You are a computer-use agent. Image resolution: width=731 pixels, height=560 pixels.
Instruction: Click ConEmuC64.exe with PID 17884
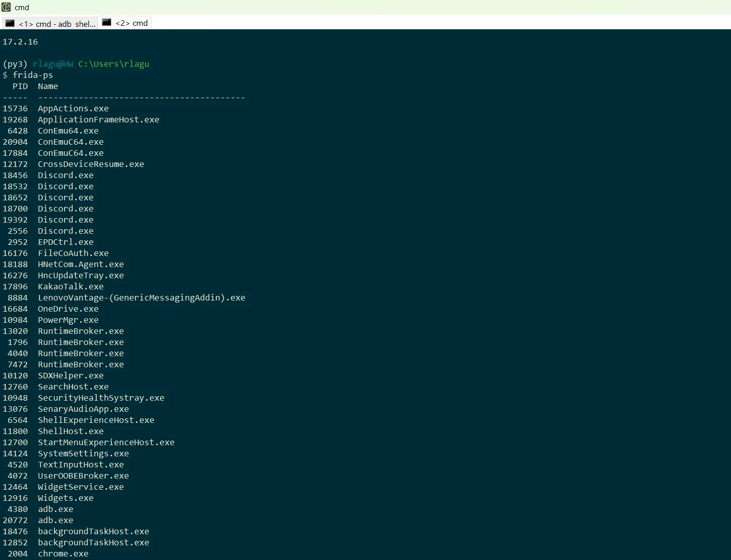click(71, 153)
